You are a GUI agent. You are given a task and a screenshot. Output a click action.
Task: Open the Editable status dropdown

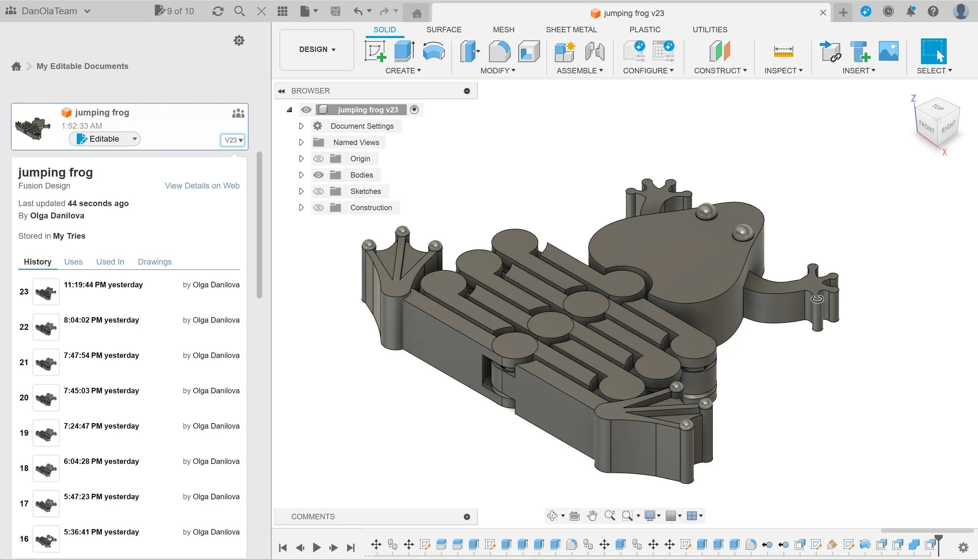click(x=105, y=139)
